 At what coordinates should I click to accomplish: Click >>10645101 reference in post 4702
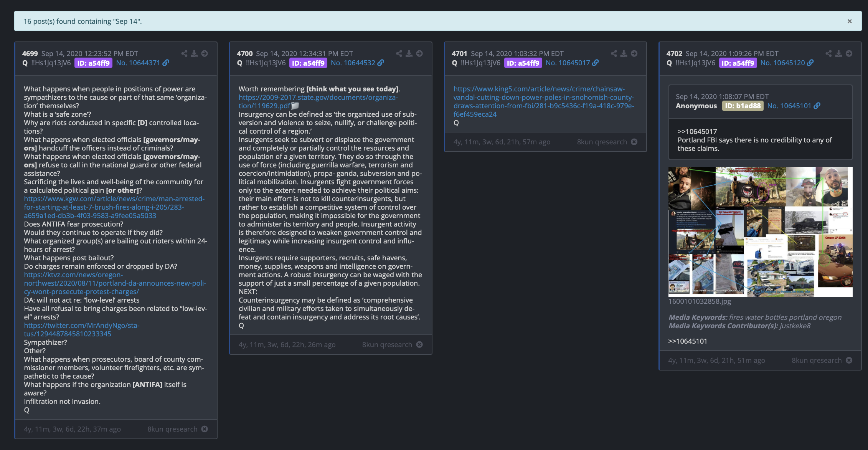pos(687,341)
